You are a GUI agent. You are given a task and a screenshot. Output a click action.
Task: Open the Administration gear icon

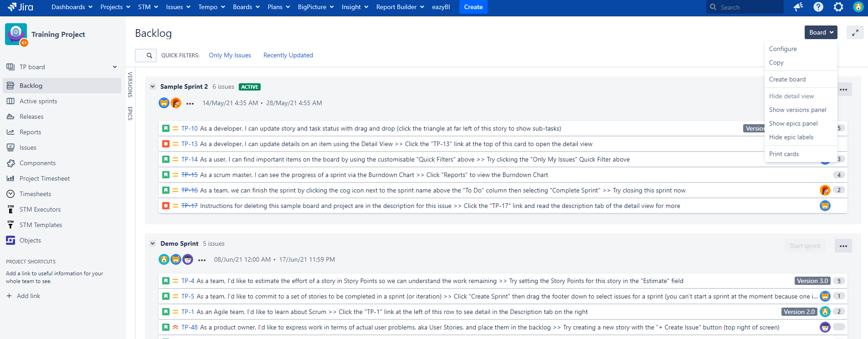838,7
